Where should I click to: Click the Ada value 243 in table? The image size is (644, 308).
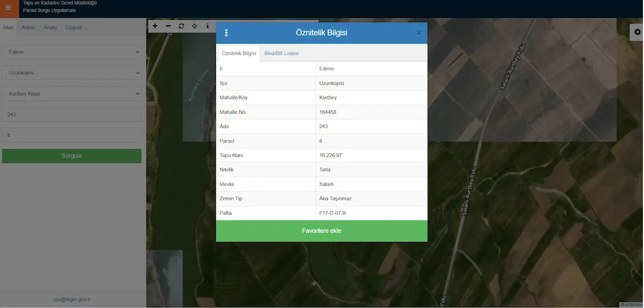(x=324, y=126)
